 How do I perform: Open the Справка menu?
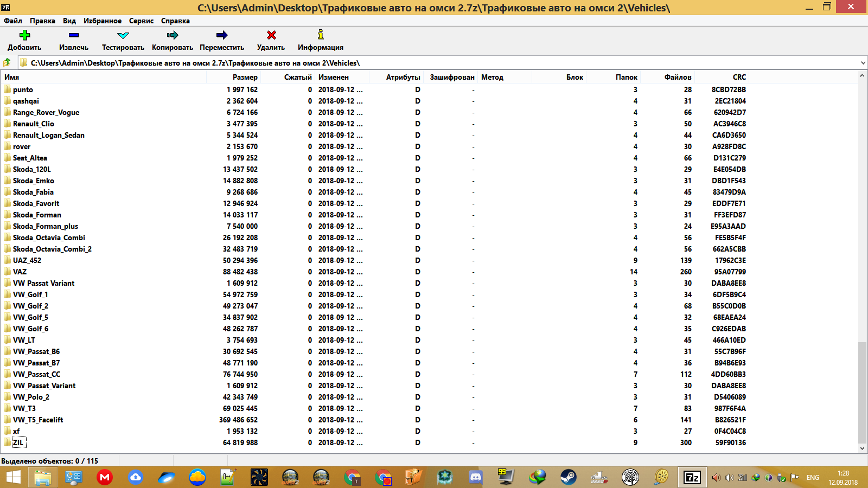(175, 21)
